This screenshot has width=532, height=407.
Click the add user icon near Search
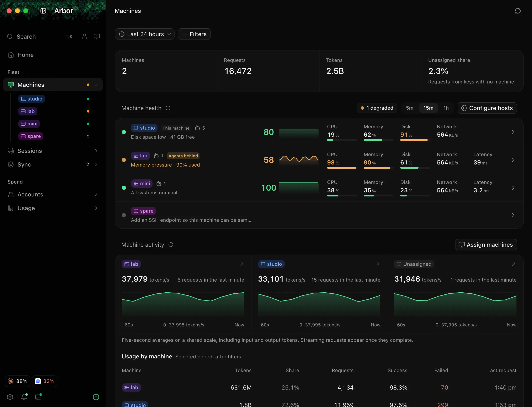pos(85,37)
